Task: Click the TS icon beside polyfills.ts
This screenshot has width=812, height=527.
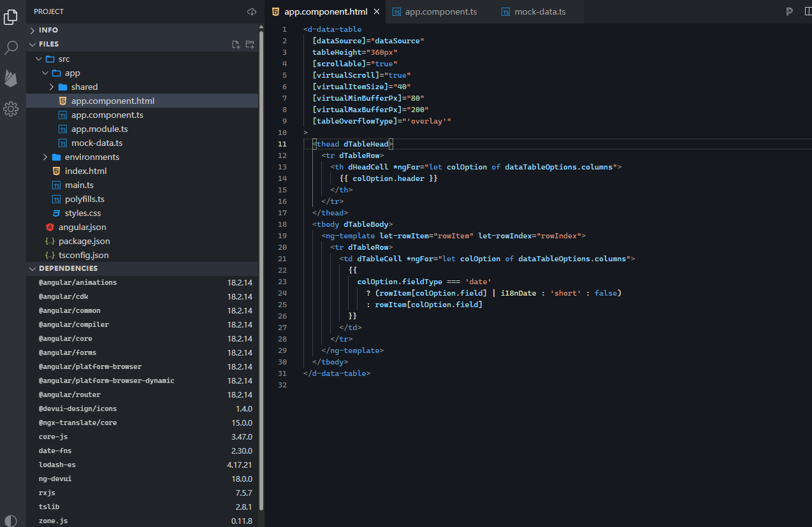Action: (x=56, y=199)
